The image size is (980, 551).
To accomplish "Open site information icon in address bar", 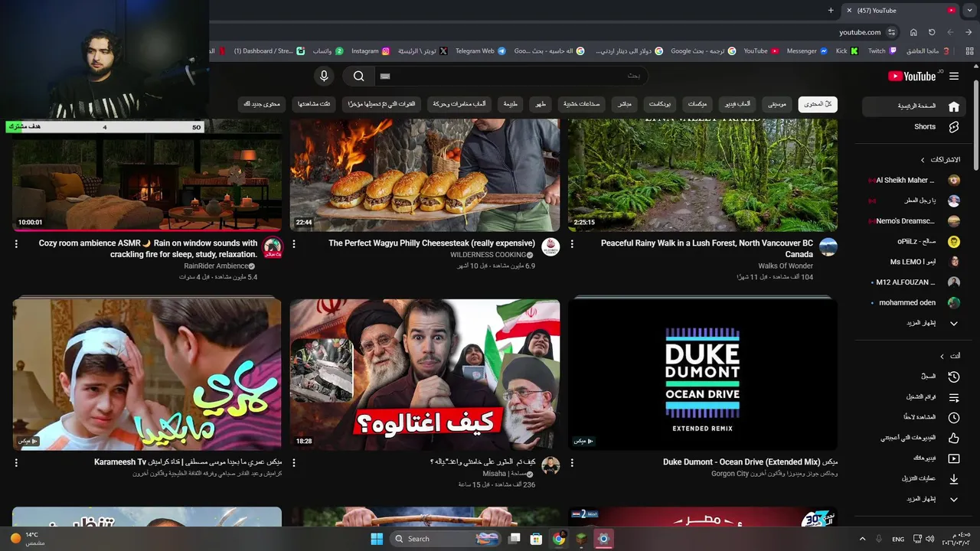I will (x=892, y=32).
